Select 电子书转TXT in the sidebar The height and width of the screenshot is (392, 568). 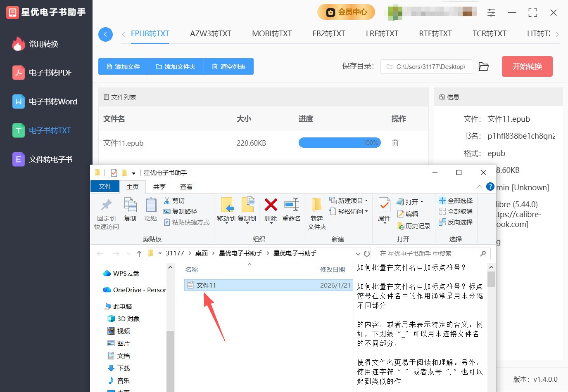coord(42,131)
